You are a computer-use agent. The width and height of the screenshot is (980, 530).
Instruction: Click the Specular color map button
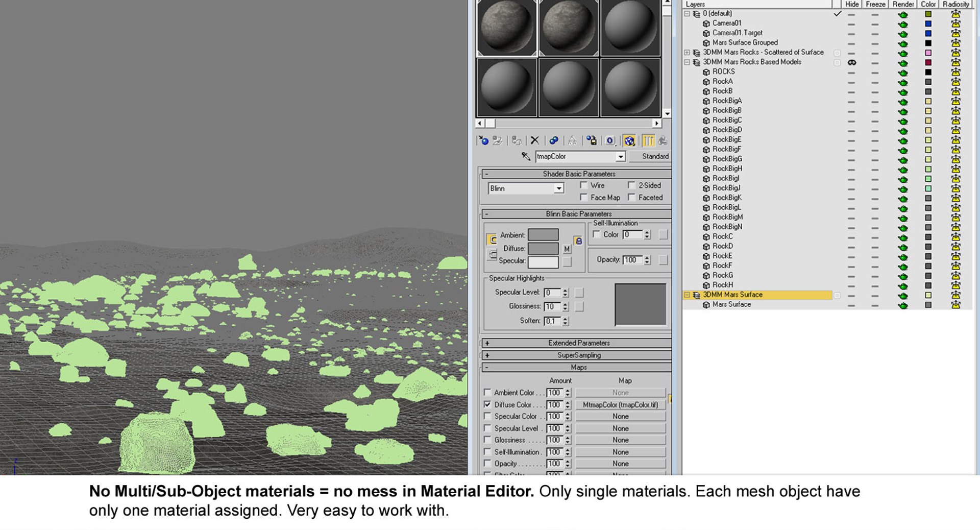click(x=567, y=262)
